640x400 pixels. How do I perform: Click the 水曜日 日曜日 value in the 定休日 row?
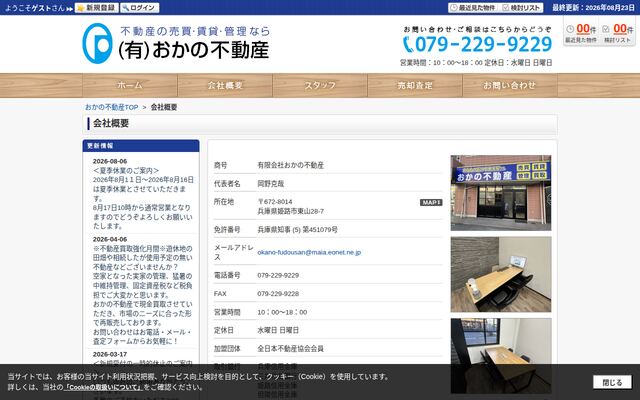point(278,330)
